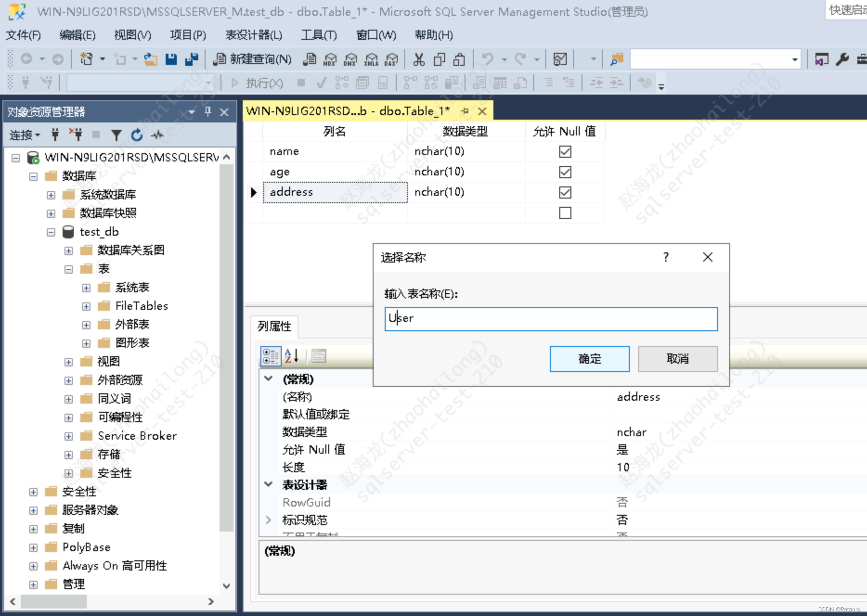Open the 编辑(E) menu
867x616 pixels.
pyautogui.click(x=78, y=35)
